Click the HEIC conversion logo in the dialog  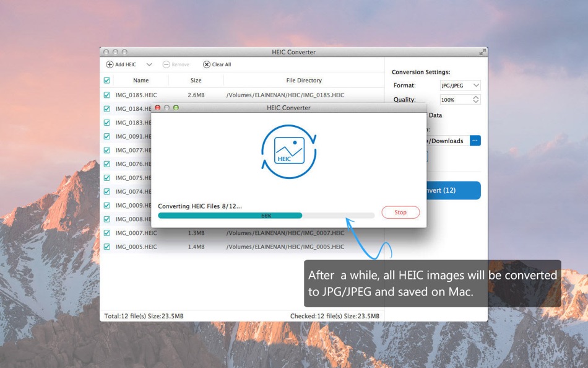pyautogui.click(x=288, y=152)
